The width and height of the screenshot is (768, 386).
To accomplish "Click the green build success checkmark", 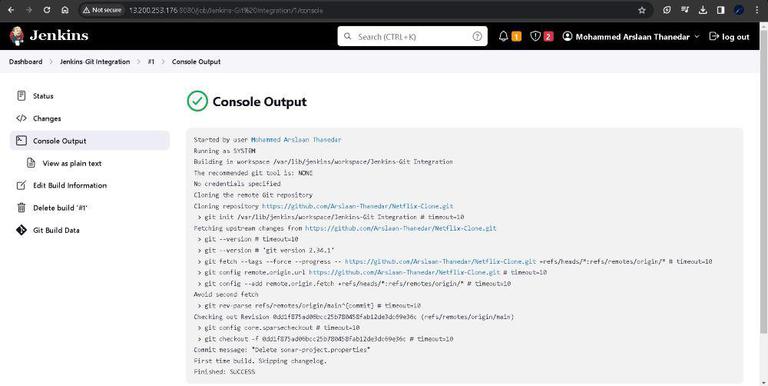I will 197,101.
